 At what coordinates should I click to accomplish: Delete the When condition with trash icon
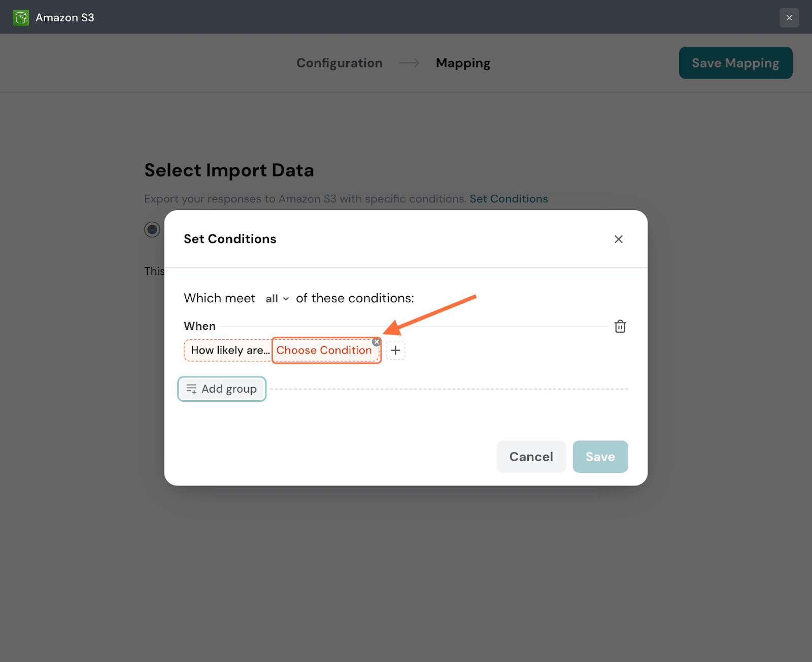pyautogui.click(x=620, y=326)
